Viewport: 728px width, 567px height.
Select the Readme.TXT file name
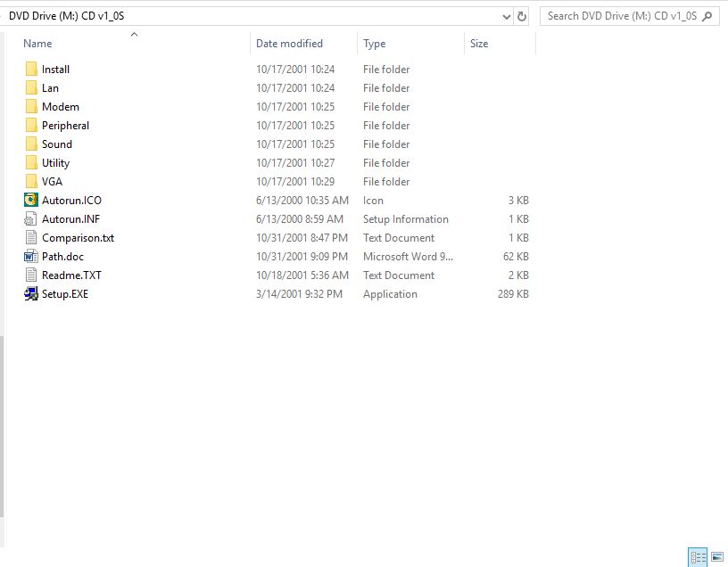(x=71, y=275)
